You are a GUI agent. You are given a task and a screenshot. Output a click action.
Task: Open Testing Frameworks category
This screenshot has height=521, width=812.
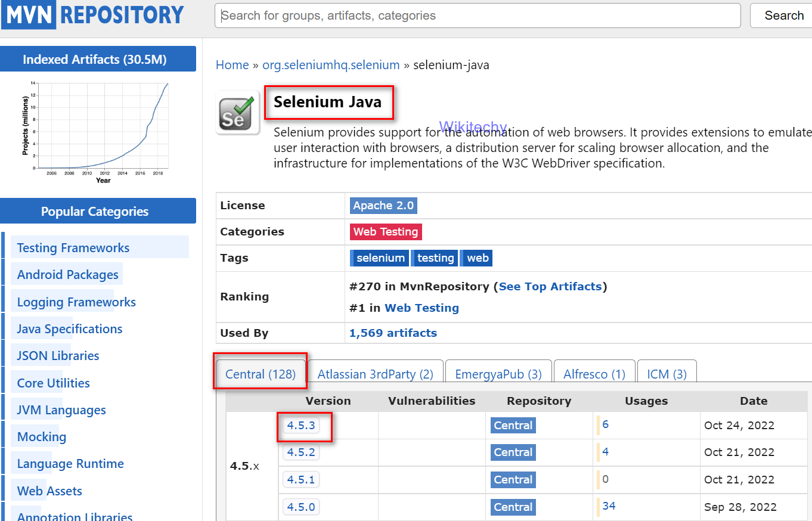tap(73, 248)
